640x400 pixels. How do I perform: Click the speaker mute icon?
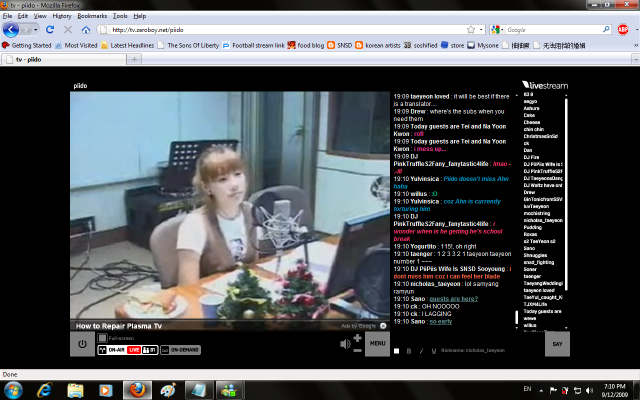point(346,343)
